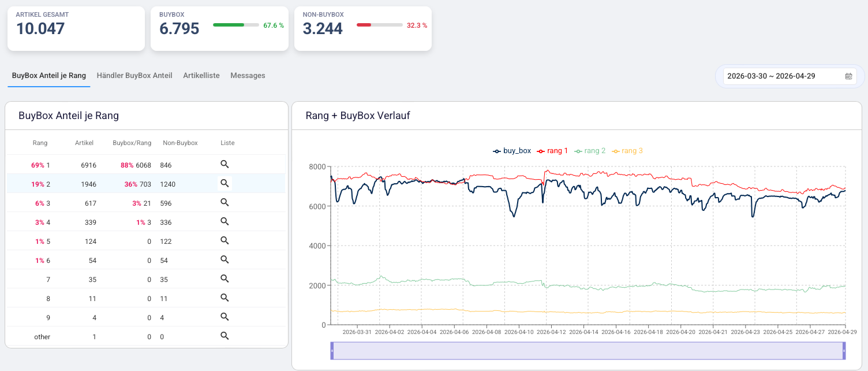
Task: Open the article list for Rang 1
Action: pyautogui.click(x=225, y=165)
